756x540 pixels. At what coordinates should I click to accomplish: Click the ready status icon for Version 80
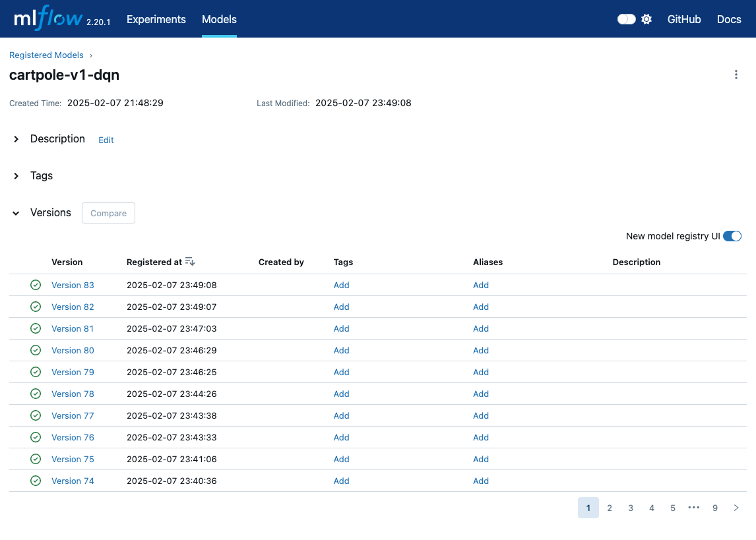point(36,350)
